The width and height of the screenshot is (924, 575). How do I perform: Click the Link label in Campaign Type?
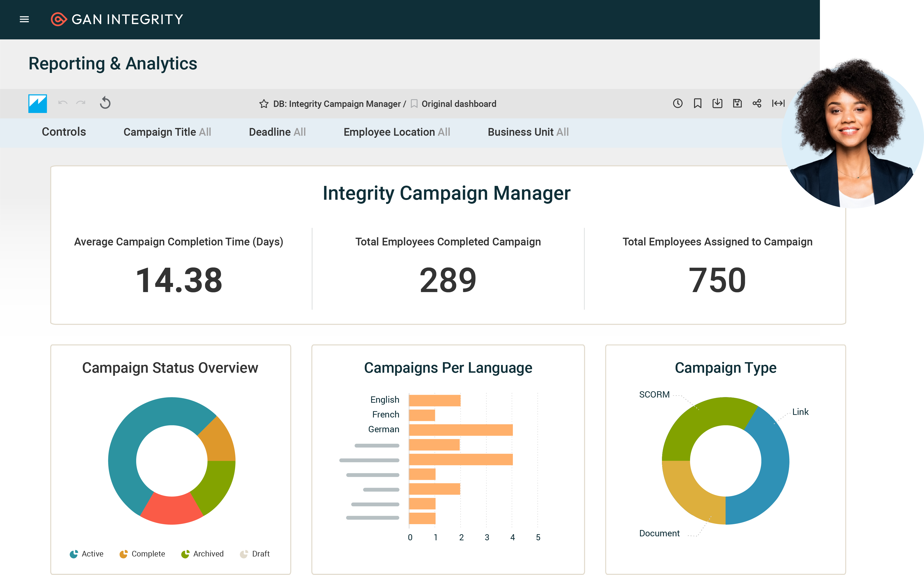800,412
